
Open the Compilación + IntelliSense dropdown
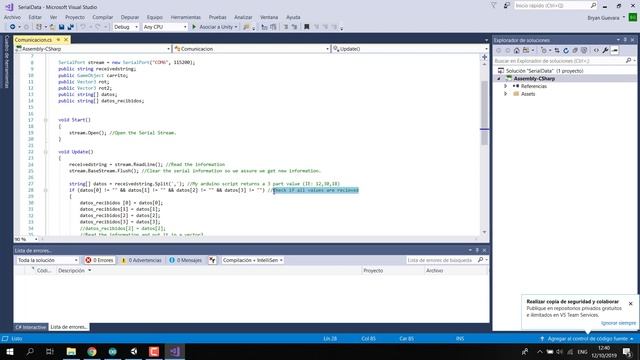253,260
